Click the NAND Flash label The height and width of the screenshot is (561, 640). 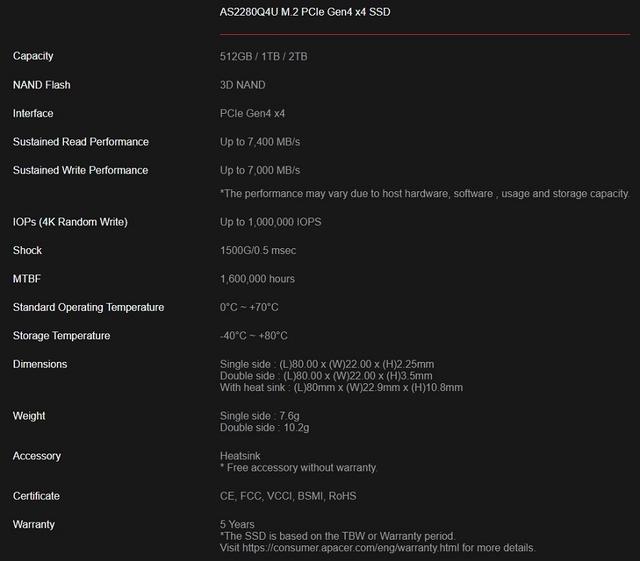tap(41, 85)
